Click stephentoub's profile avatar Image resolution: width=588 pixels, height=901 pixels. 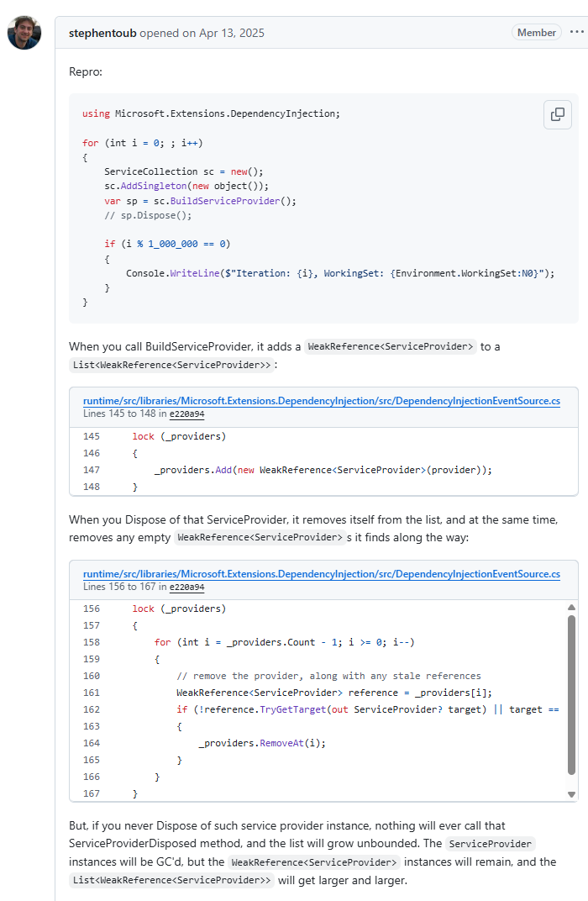click(x=24, y=32)
